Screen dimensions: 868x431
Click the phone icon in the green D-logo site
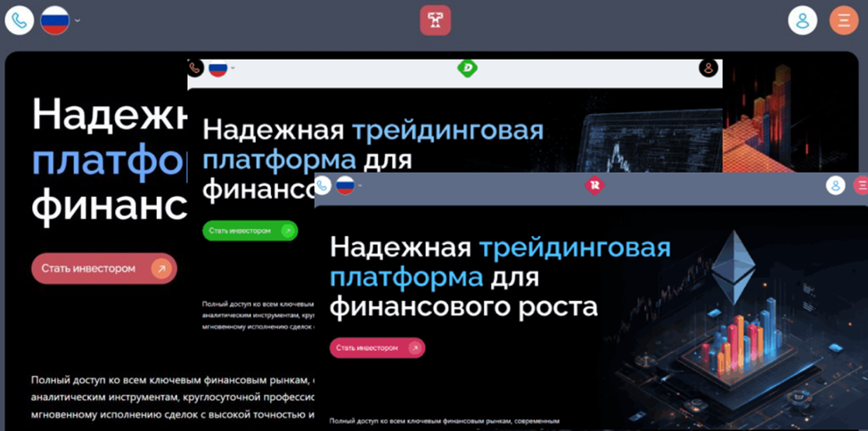click(x=195, y=68)
